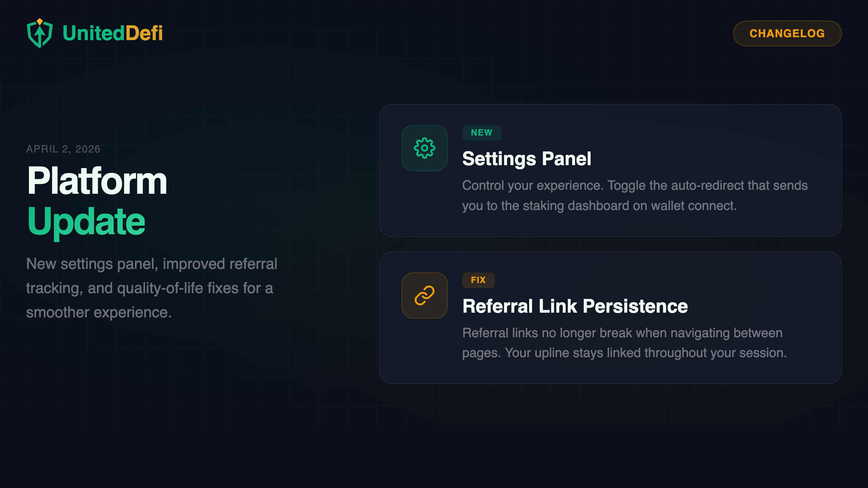Select the Settings Panel heading
This screenshot has width=868, height=488.
pyautogui.click(x=527, y=159)
